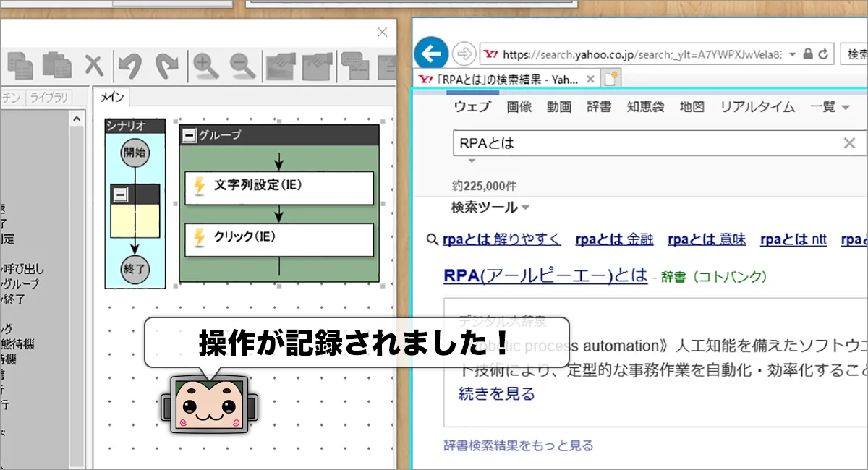Collapse the scenario sub-node with the minus box
868x470 pixels.
point(120,195)
